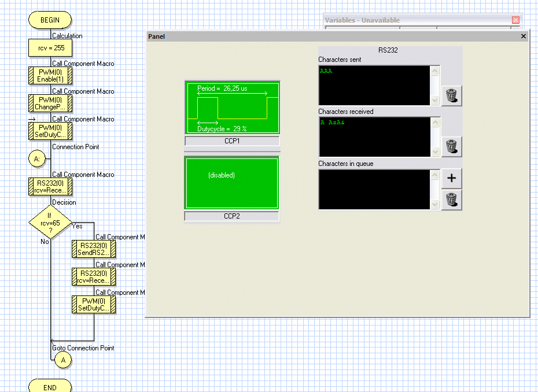The width and height of the screenshot is (538, 392).
Task: Add a character to the queue with plus button
Action: [x=452, y=178]
